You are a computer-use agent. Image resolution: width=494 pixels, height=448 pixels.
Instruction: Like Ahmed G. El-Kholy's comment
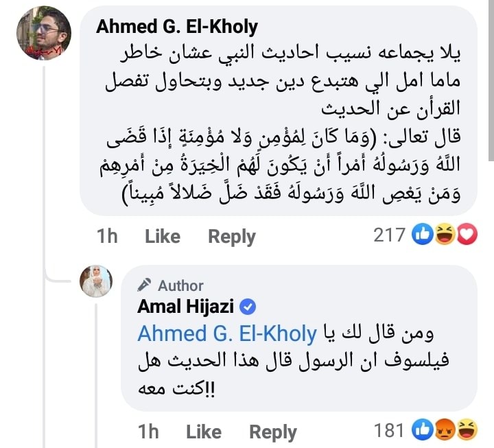163,236
